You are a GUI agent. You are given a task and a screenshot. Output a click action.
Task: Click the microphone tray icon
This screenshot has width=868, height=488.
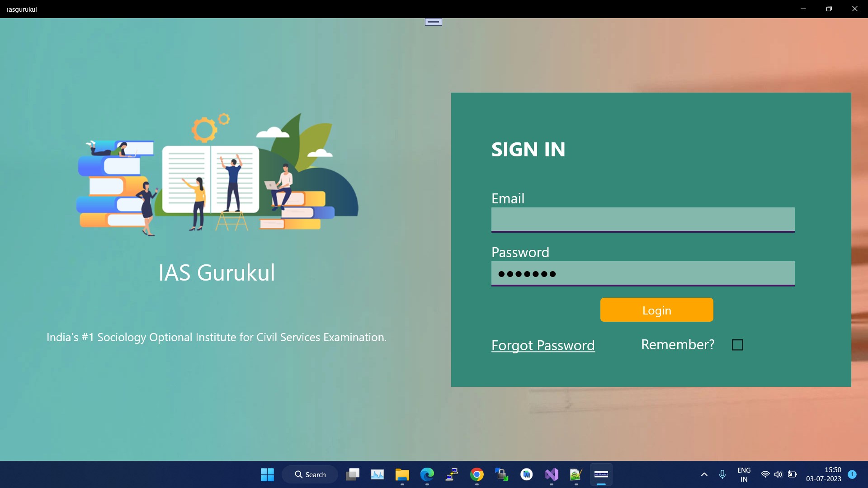pyautogui.click(x=722, y=474)
